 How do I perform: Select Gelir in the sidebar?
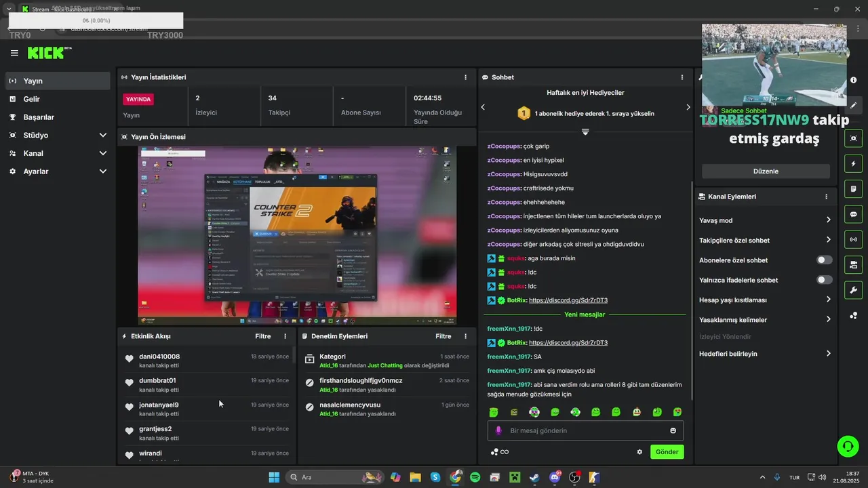58,99
